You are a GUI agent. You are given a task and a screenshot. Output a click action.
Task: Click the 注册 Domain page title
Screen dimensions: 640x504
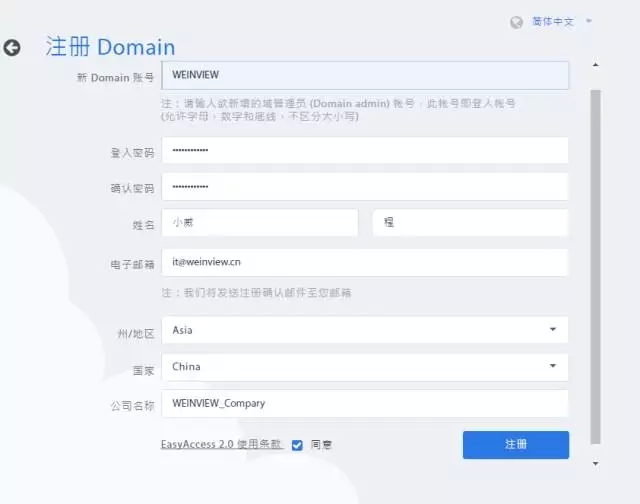(110, 47)
